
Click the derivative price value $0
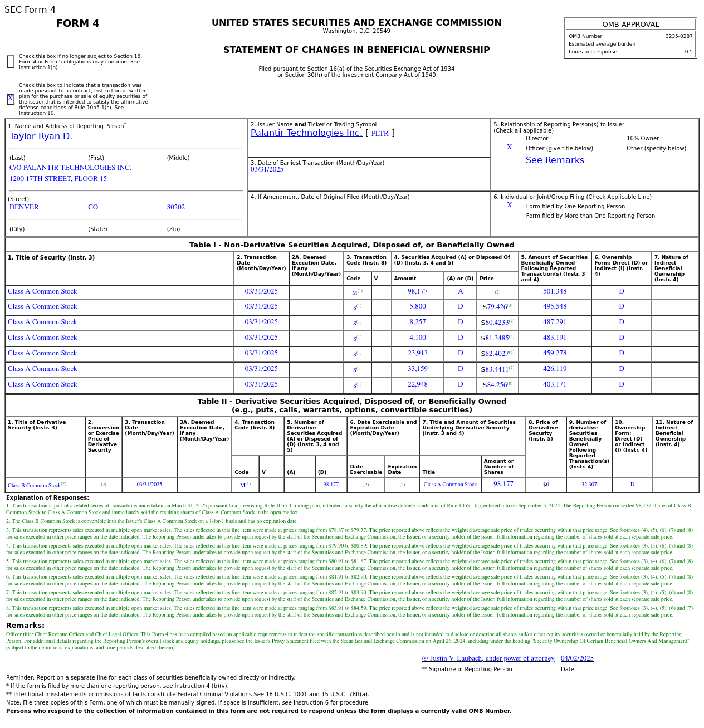tap(546, 485)
